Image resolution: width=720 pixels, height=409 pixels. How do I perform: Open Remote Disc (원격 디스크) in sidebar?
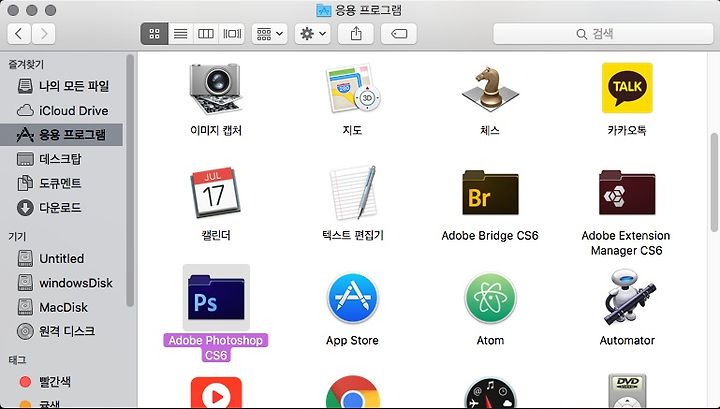tap(62, 331)
